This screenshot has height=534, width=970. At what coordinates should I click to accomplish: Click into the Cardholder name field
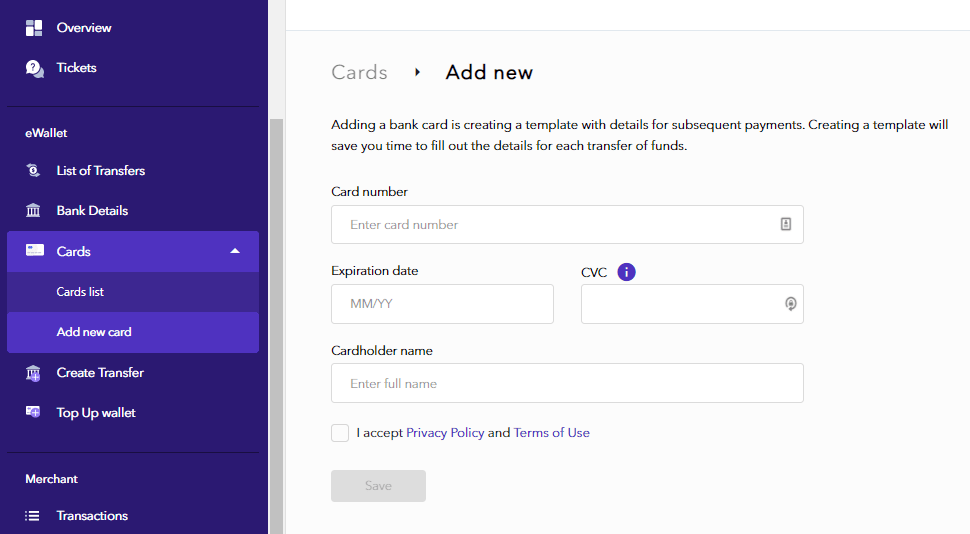(x=567, y=383)
